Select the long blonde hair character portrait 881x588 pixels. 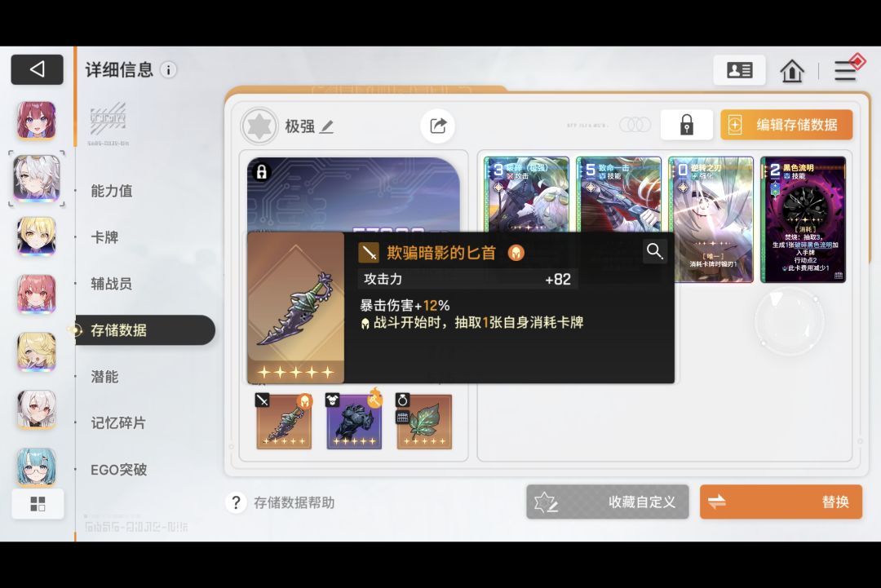tap(37, 351)
